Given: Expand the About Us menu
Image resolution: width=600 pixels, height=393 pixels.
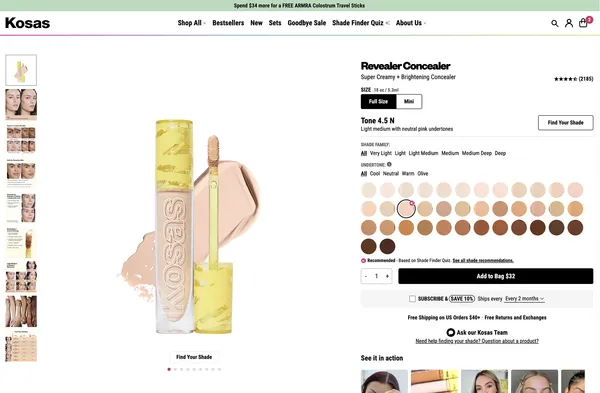Looking at the screenshot, I should pyautogui.click(x=411, y=23).
